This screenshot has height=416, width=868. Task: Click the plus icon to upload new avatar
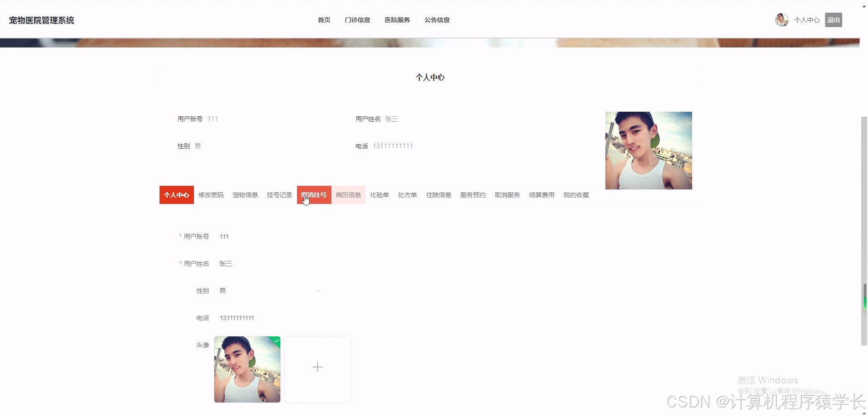point(317,367)
